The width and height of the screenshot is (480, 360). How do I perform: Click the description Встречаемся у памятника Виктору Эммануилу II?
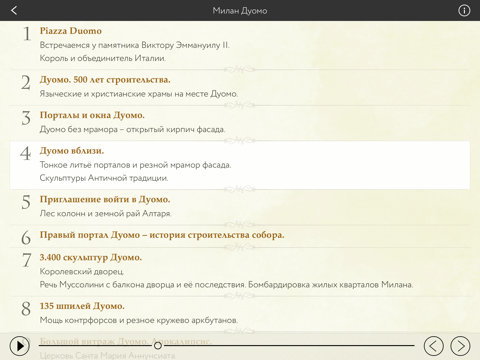(x=135, y=45)
